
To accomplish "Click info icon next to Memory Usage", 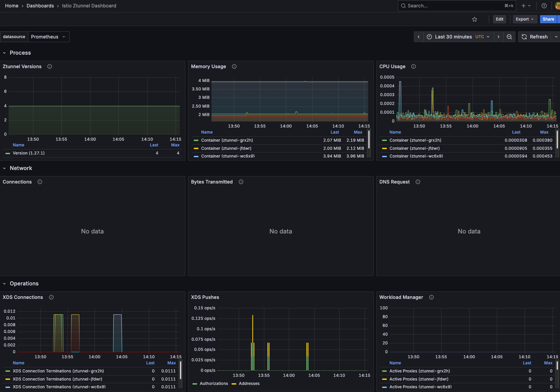I will (x=234, y=66).
